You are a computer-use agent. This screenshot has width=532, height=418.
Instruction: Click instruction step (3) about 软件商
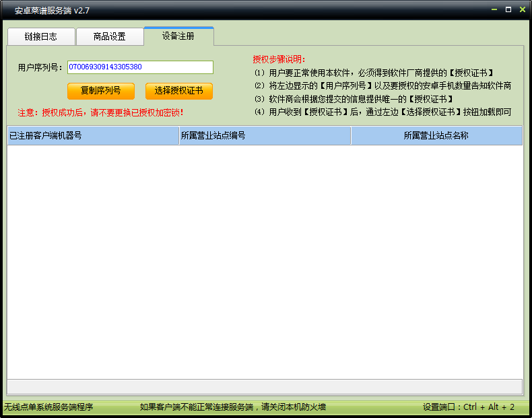(x=354, y=99)
